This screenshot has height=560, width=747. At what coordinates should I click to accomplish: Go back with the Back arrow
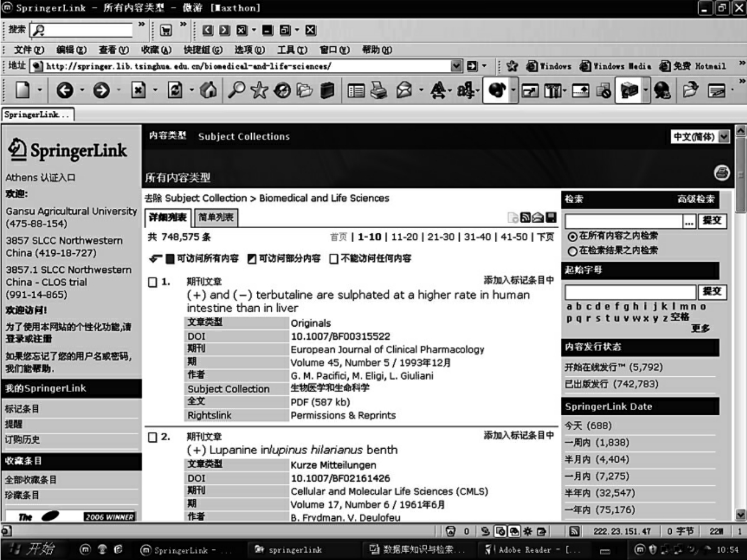pos(65,90)
